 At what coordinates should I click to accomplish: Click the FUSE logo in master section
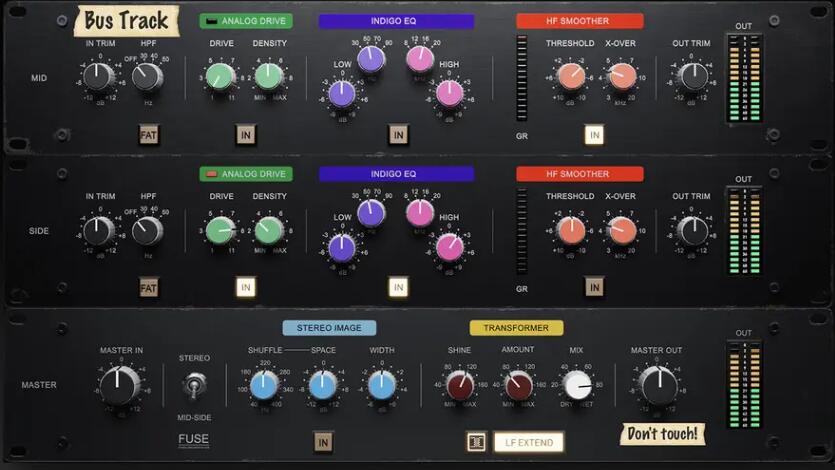click(x=194, y=439)
